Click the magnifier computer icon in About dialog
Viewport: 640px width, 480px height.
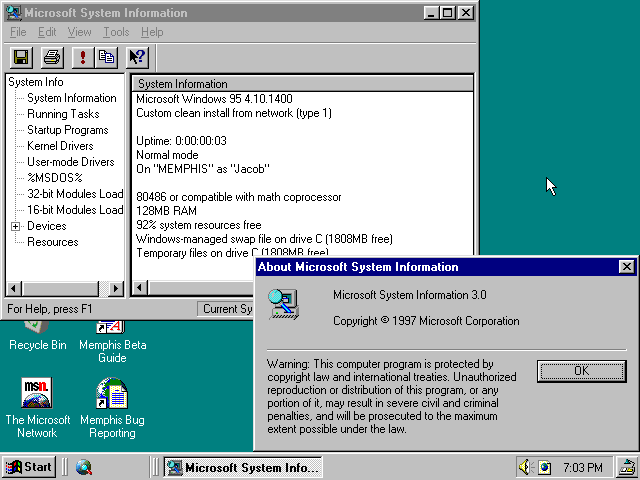tap(284, 304)
